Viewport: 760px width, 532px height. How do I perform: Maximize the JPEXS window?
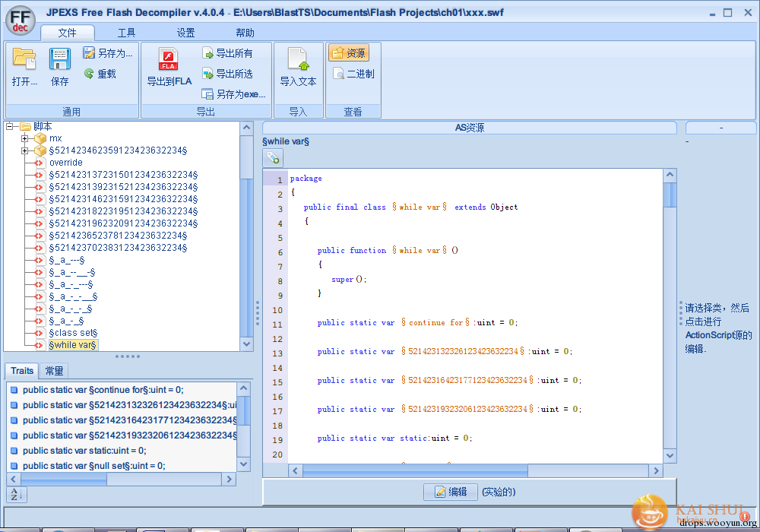coord(727,13)
